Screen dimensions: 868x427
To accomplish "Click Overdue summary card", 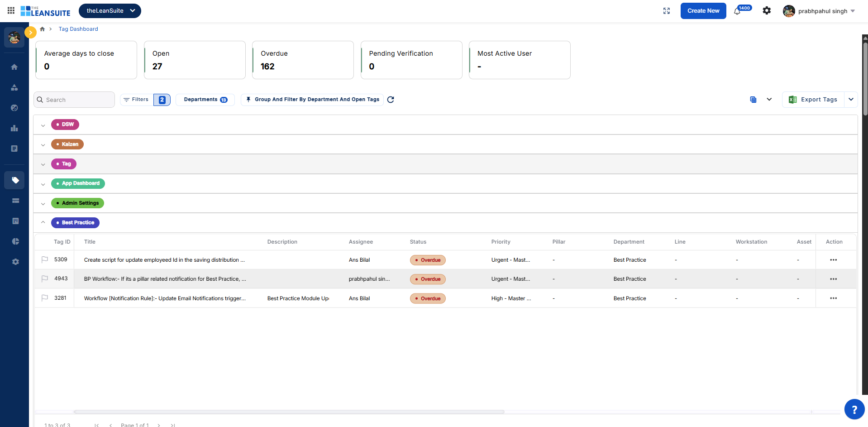I will [303, 60].
